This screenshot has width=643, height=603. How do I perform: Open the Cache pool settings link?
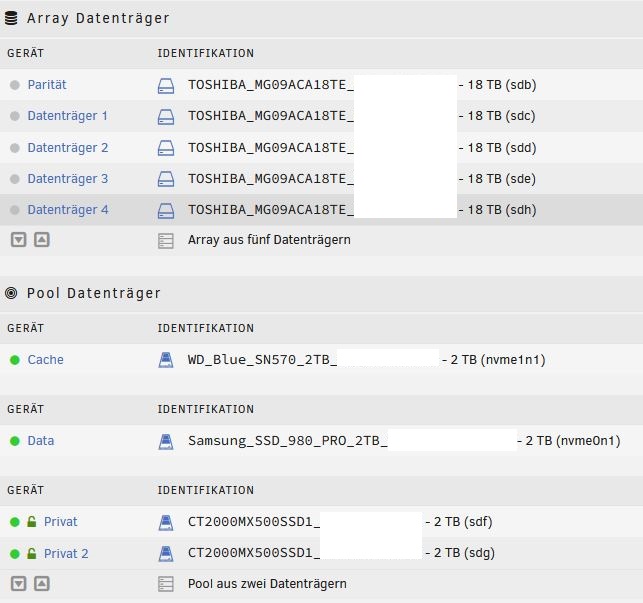point(46,360)
